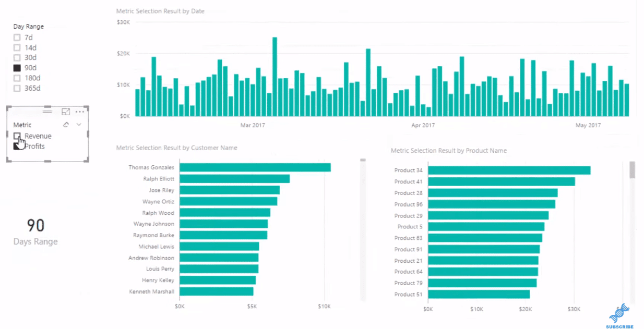Open More options ellipsis on Metric slicer
The height and width of the screenshot is (329, 644).
(80, 112)
